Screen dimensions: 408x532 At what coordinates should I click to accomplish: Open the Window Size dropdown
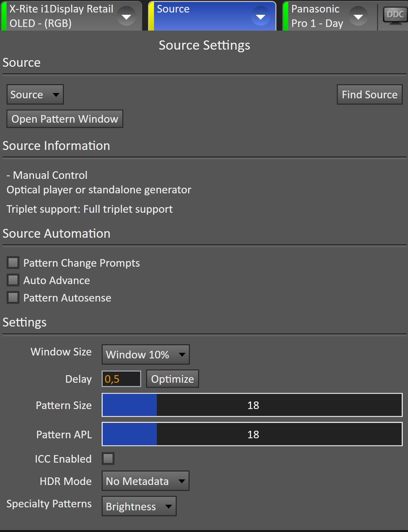tap(145, 354)
